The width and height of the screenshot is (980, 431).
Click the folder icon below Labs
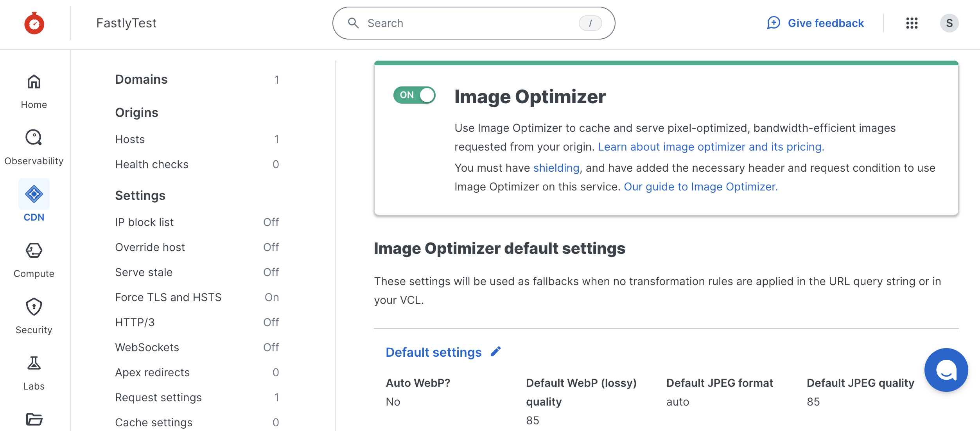click(x=34, y=419)
